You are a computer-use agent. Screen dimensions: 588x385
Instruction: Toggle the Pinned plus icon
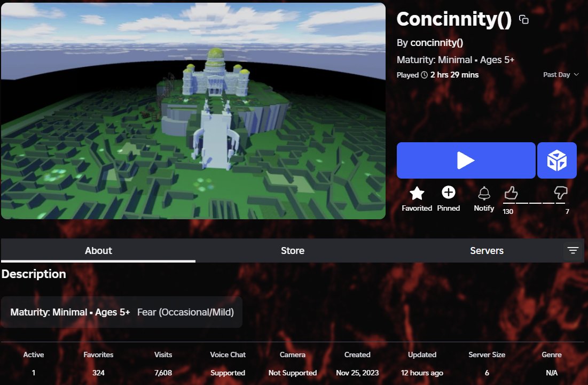pyautogui.click(x=448, y=192)
